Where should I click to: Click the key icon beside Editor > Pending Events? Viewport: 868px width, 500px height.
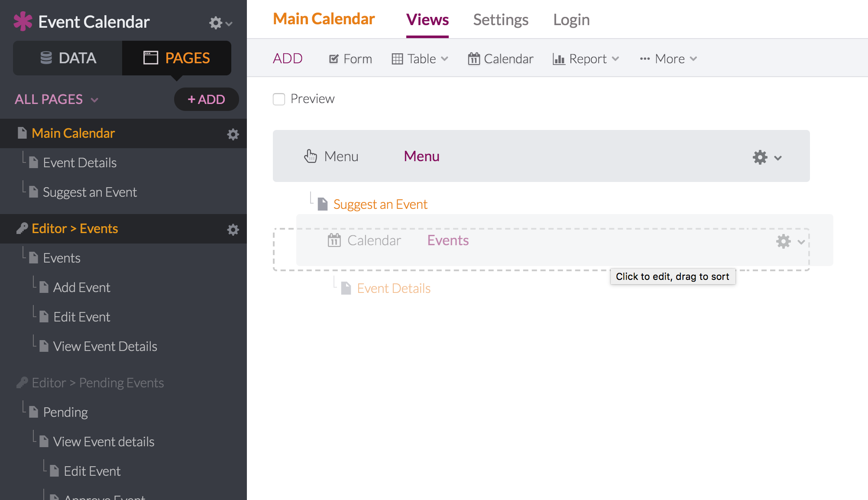(x=22, y=383)
